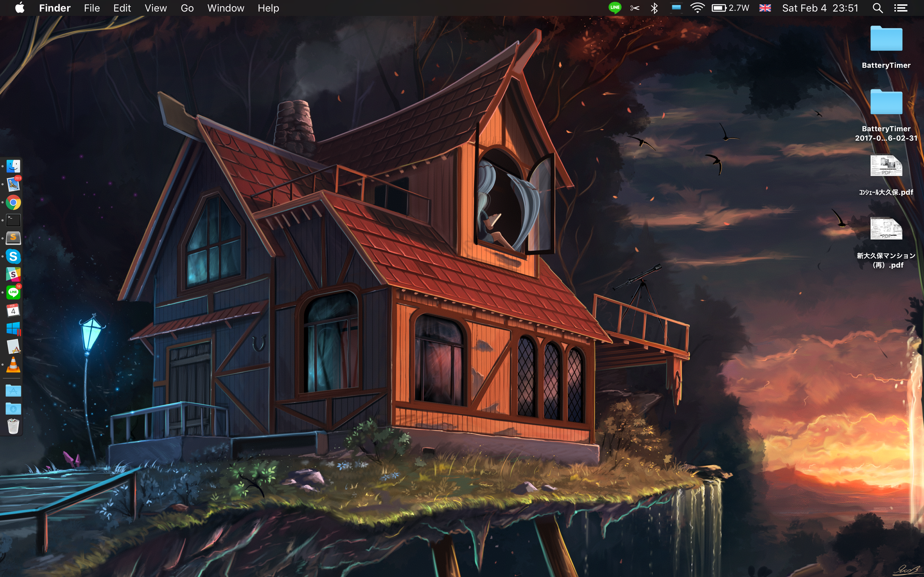Image resolution: width=924 pixels, height=577 pixels.
Task: Open the Trash in the dock
Action: (13, 426)
